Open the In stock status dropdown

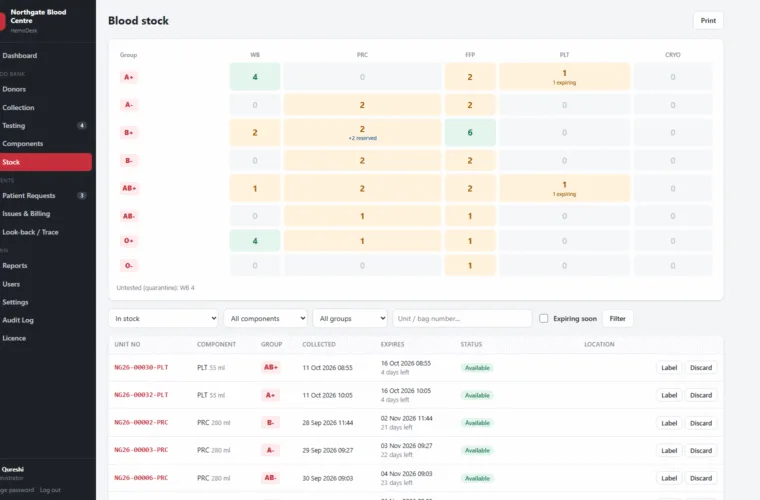[163, 318]
